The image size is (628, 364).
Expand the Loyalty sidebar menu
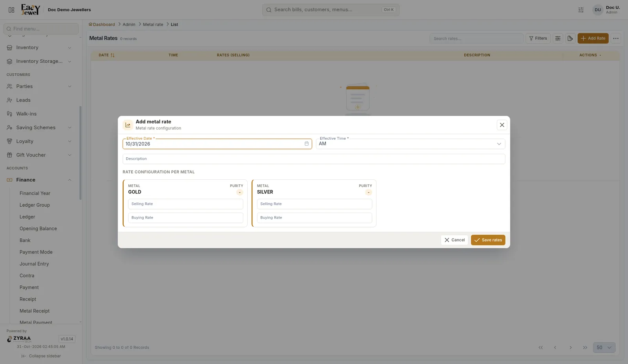click(x=39, y=141)
